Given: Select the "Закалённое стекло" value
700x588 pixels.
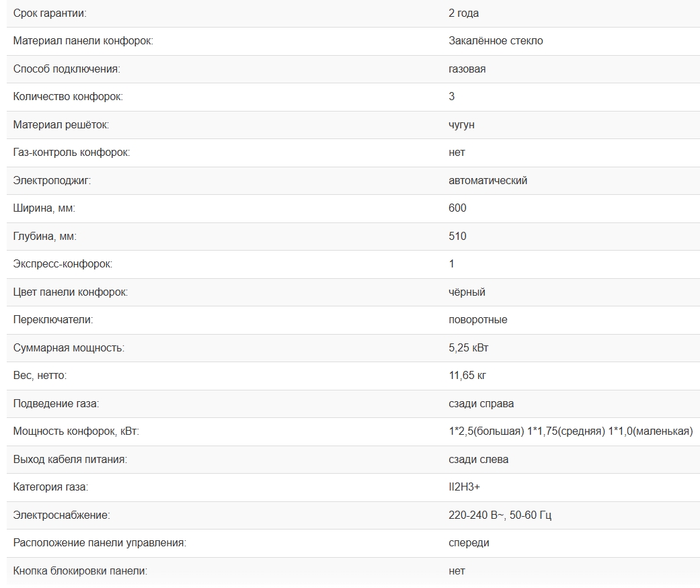Looking at the screenshot, I should (x=496, y=41).
